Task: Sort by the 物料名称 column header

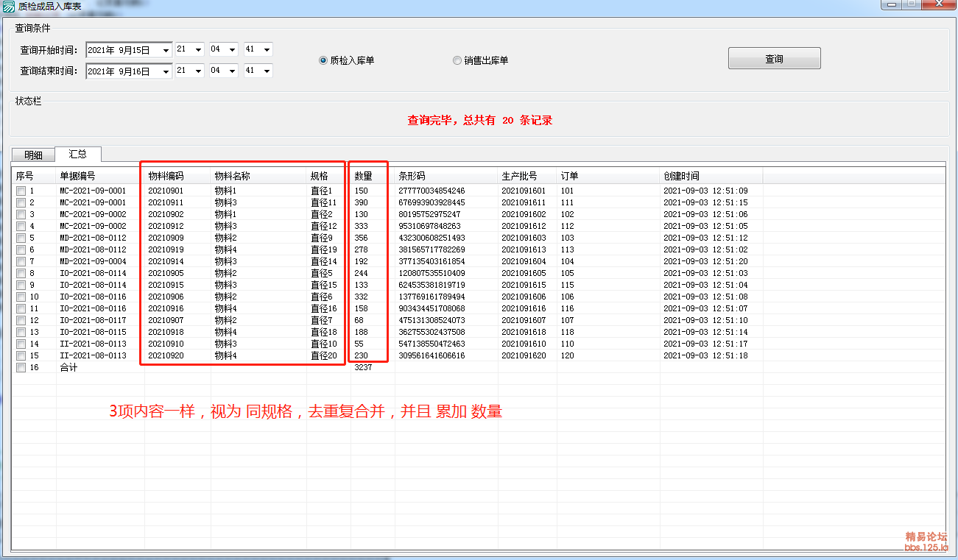Action: point(258,176)
